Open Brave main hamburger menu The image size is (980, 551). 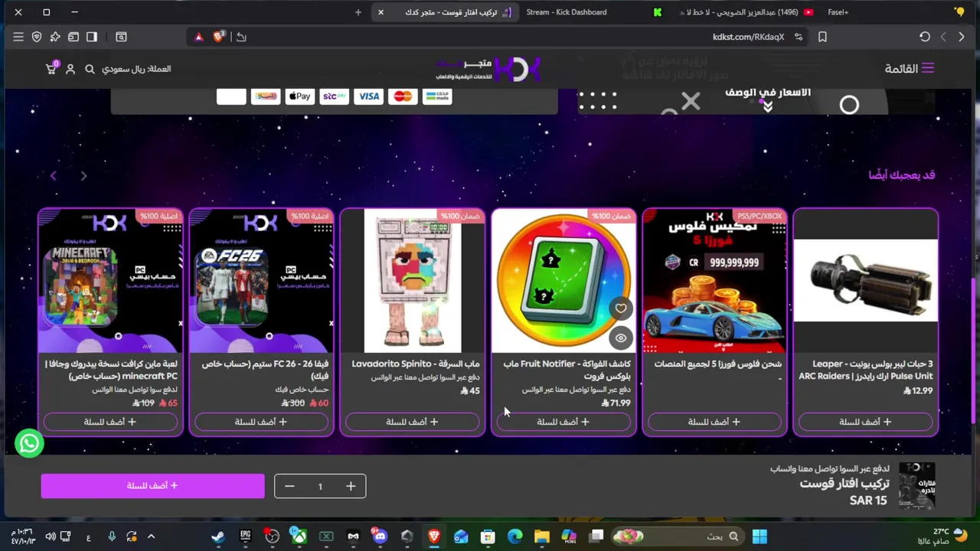tap(18, 37)
